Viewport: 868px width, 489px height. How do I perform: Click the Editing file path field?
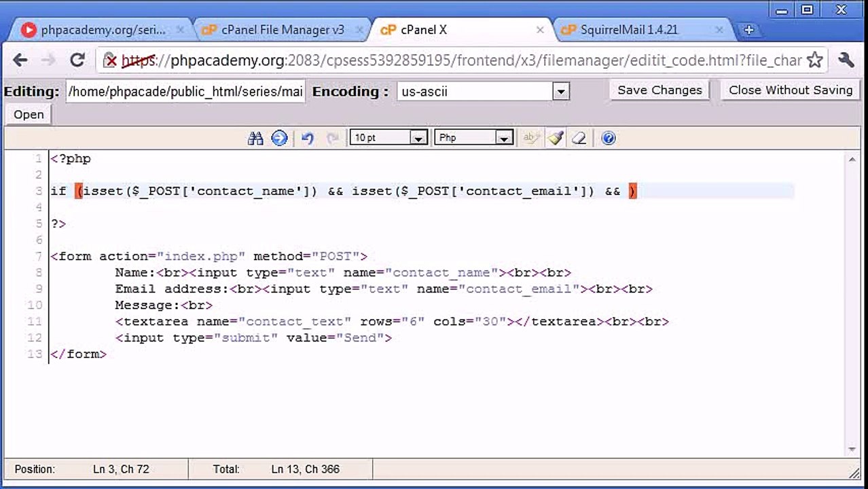(x=185, y=91)
